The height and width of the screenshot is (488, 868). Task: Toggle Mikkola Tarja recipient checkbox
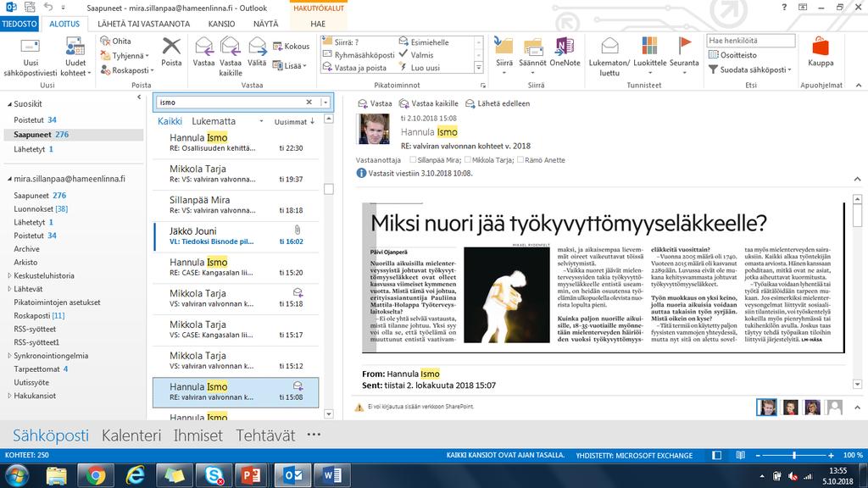(468, 159)
